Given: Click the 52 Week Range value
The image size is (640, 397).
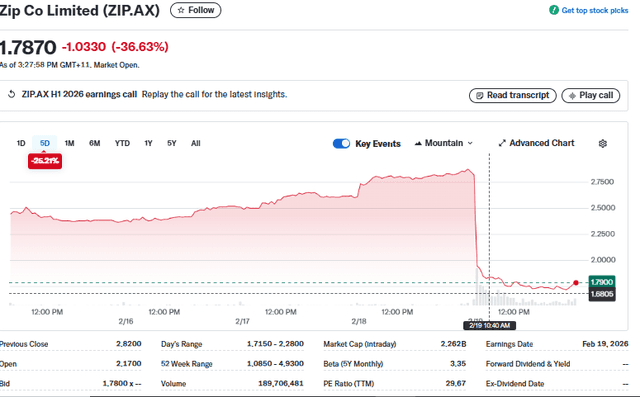Looking at the screenshot, I should coord(275,364).
